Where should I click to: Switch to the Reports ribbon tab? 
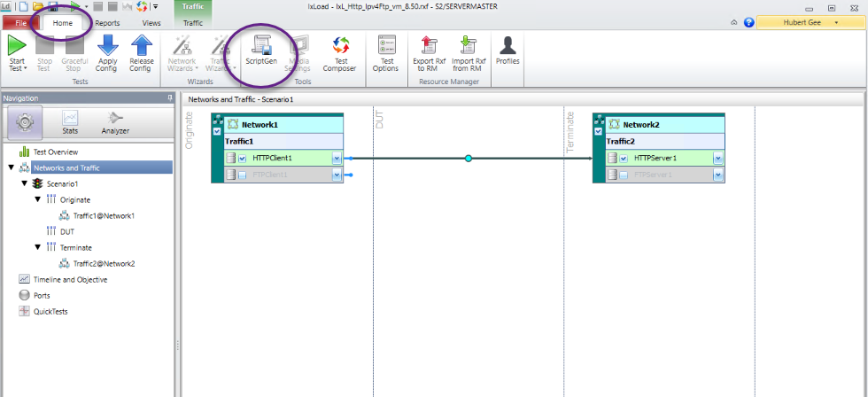pos(107,23)
